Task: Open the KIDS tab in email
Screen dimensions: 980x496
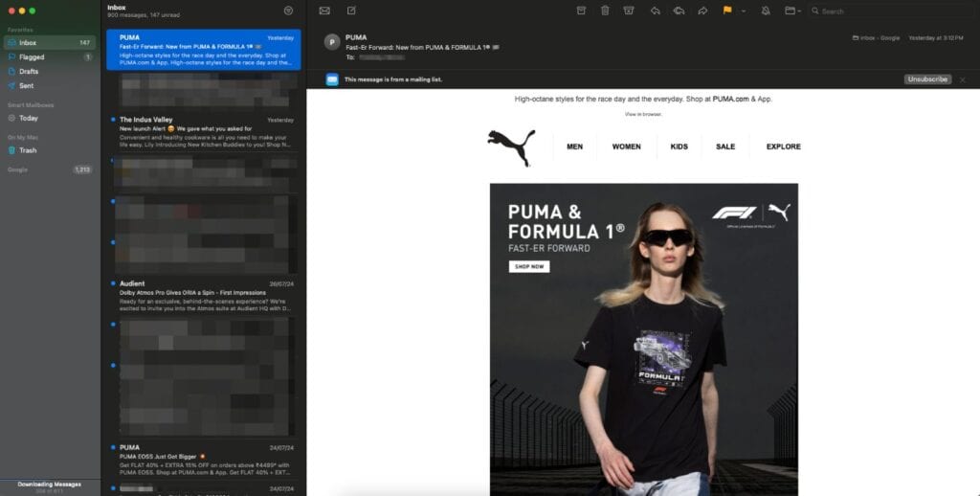Action: pos(679,147)
